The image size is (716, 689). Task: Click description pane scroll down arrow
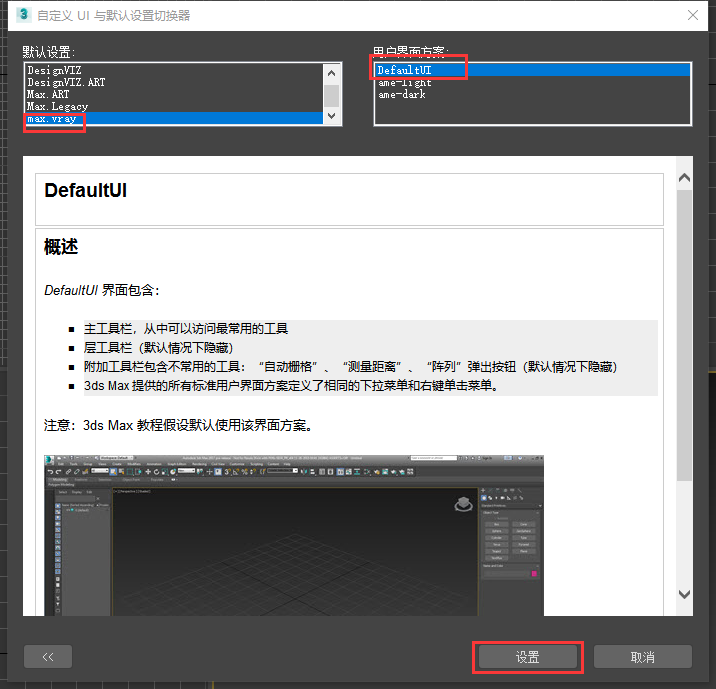(x=684, y=594)
